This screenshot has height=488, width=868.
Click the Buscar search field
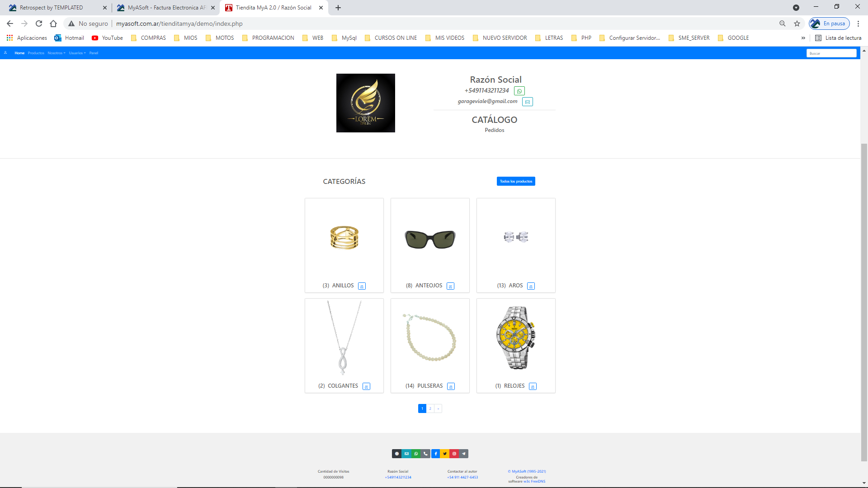click(831, 53)
